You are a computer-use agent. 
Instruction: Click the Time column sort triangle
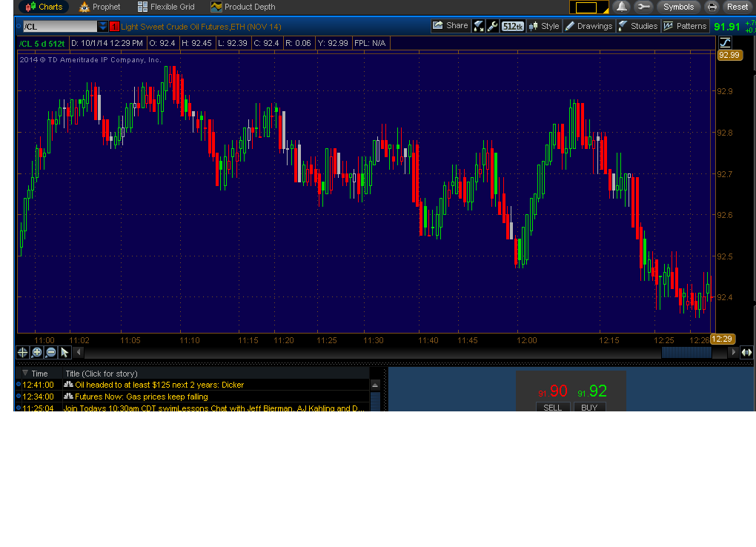tap(25, 373)
